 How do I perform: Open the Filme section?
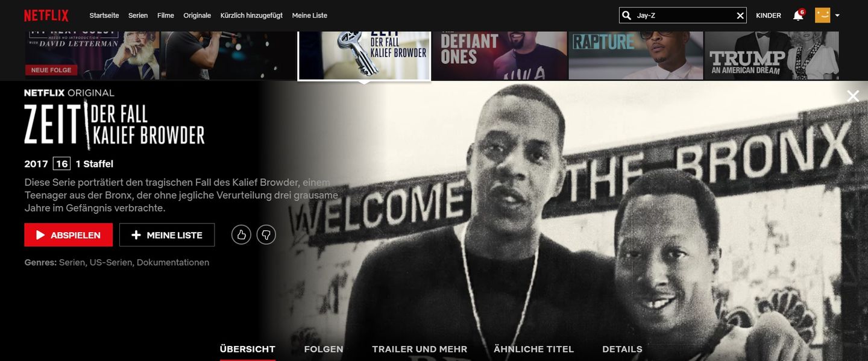point(166,16)
